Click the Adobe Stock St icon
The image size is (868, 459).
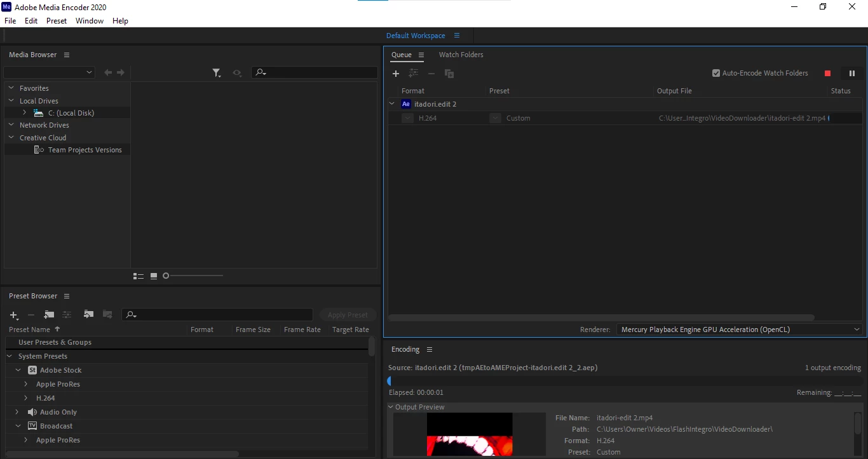coord(32,370)
